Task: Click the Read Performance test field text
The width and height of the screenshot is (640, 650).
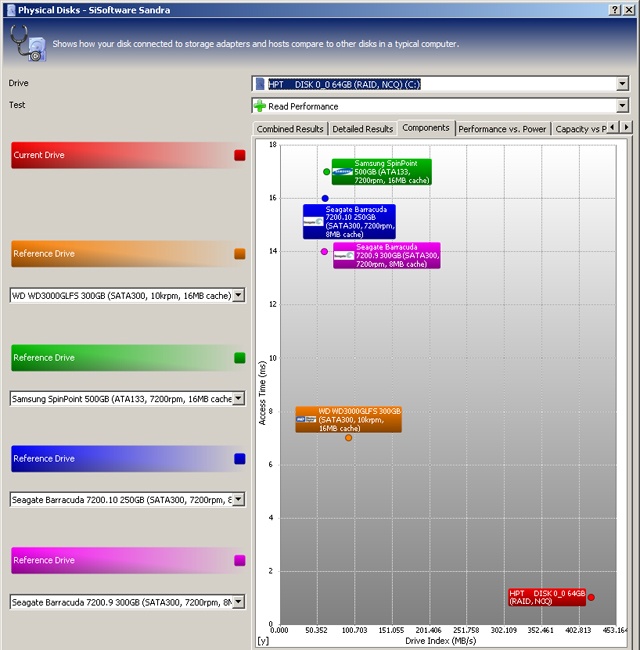Action: tap(303, 107)
